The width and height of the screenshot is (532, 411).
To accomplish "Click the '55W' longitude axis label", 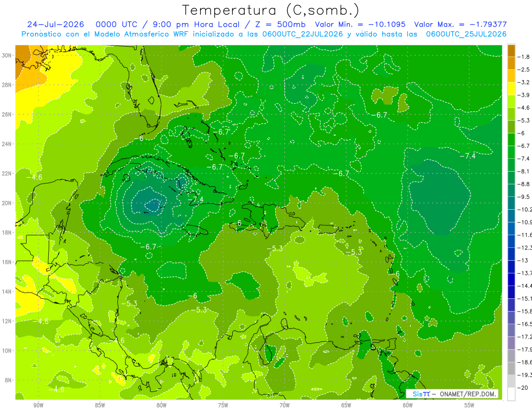I will pyautogui.click(x=469, y=405).
